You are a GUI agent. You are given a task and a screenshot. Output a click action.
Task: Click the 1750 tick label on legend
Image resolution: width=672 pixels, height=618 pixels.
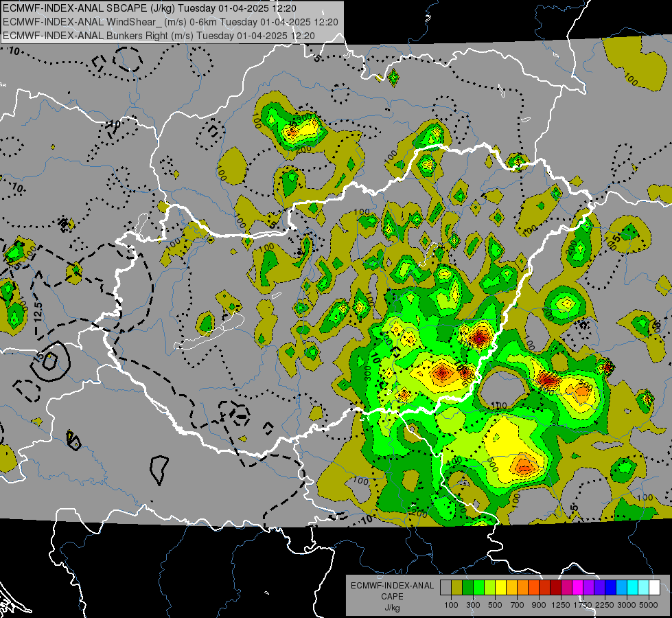click(x=583, y=605)
